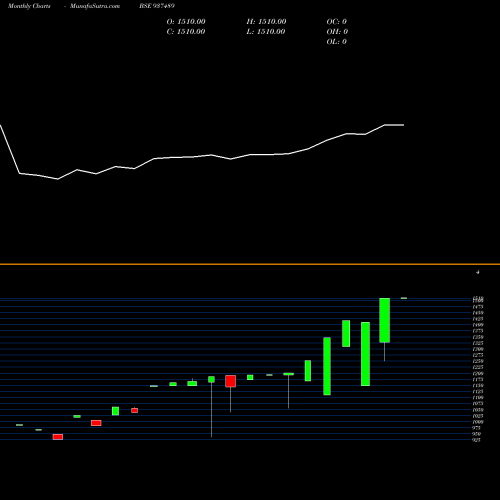Click the latest flat candle at 1510
Viewport: 500px width, 500px height.
click(x=404, y=298)
